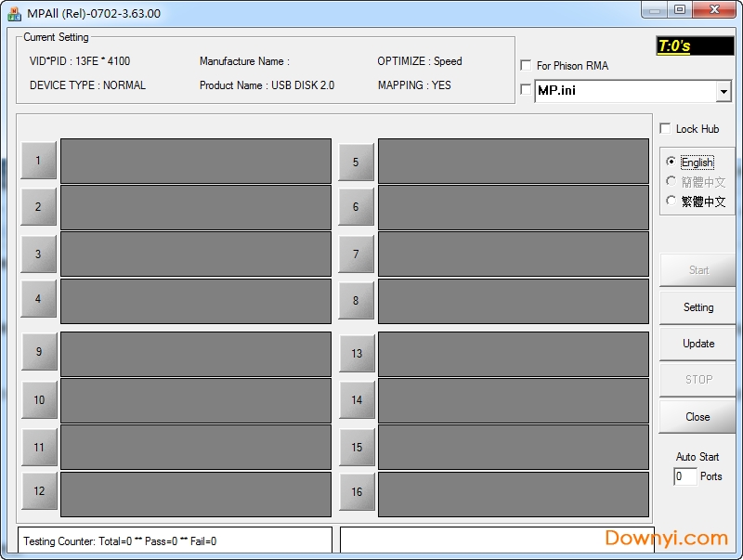Click the port 3 status bar area

tap(196, 254)
